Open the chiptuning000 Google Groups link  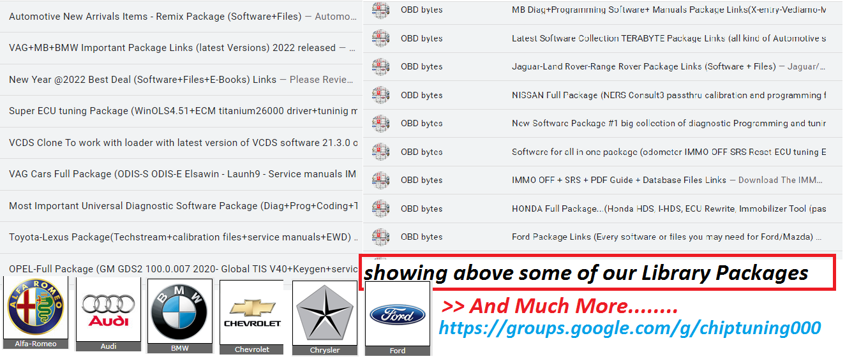pyautogui.click(x=629, y=328)
